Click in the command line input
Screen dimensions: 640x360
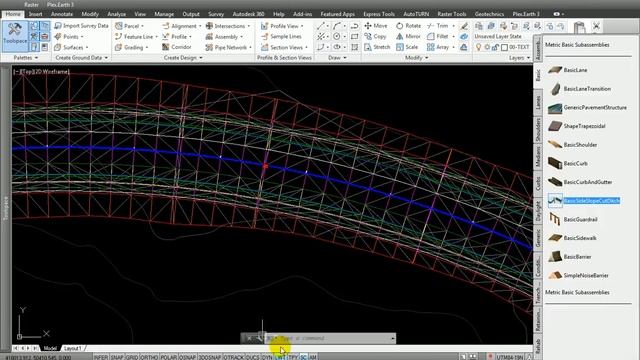329,338
